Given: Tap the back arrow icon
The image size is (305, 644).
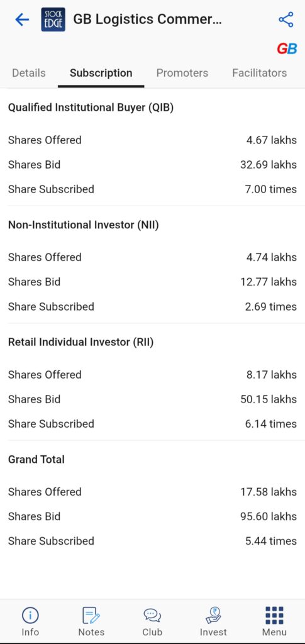Looking at the screenshot, I should click(x=22, y=19).
